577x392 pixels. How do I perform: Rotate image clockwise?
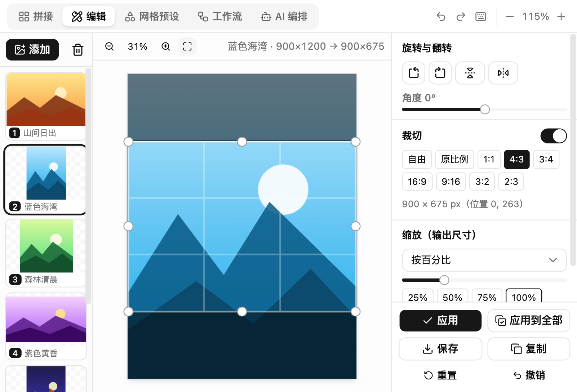tap(440, 73)
